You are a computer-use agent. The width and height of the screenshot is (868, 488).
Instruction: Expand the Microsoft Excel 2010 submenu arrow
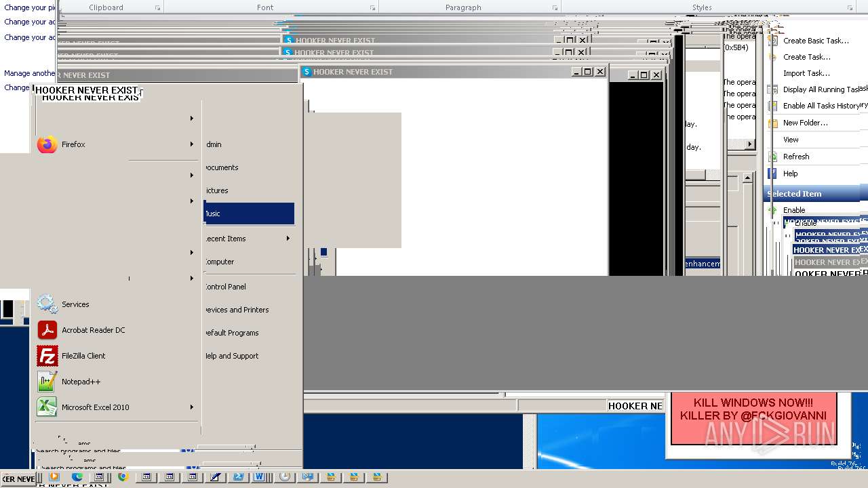191,407
